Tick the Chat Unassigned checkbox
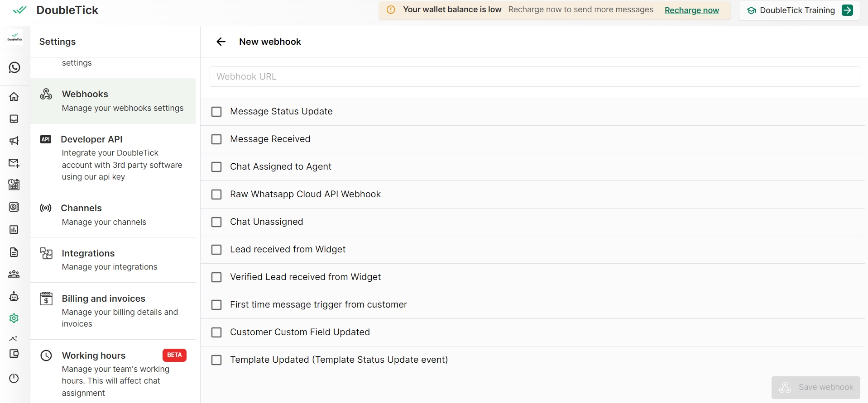 pyautogui.click(x=217, y=222)
